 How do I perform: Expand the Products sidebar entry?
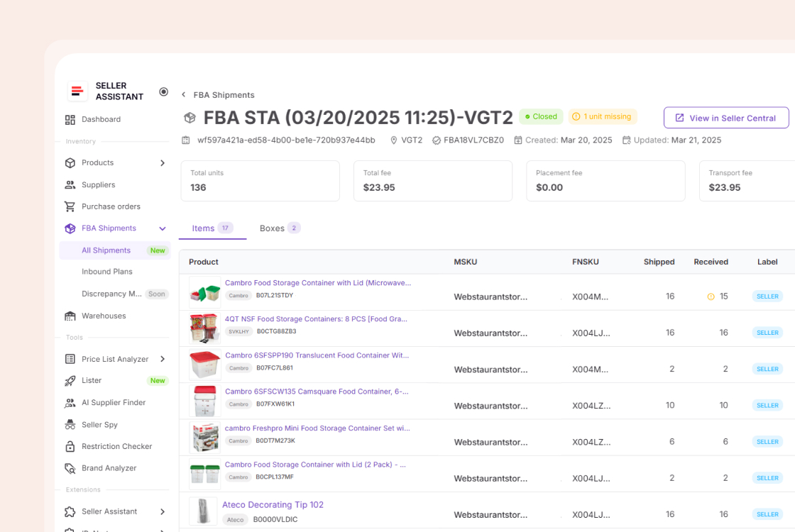[x=161, y=162]
